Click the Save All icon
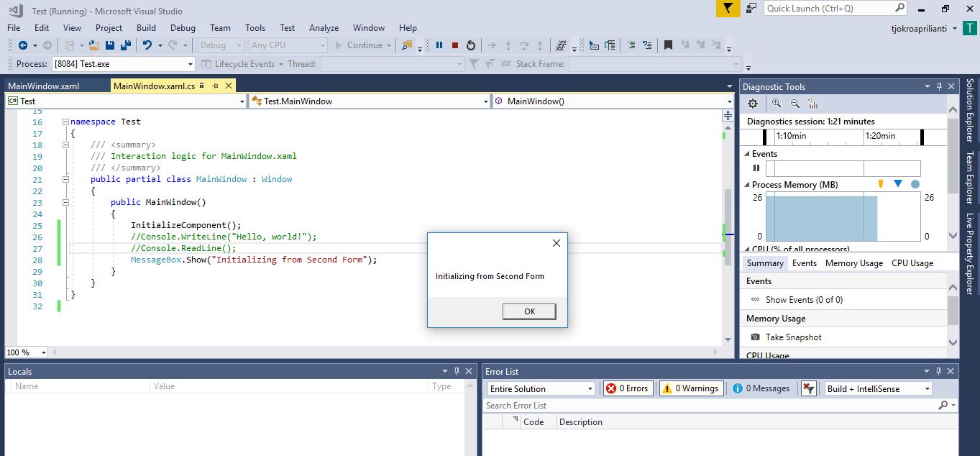The height and width of the screenshot is (456, 980). (x=125, y=45)
